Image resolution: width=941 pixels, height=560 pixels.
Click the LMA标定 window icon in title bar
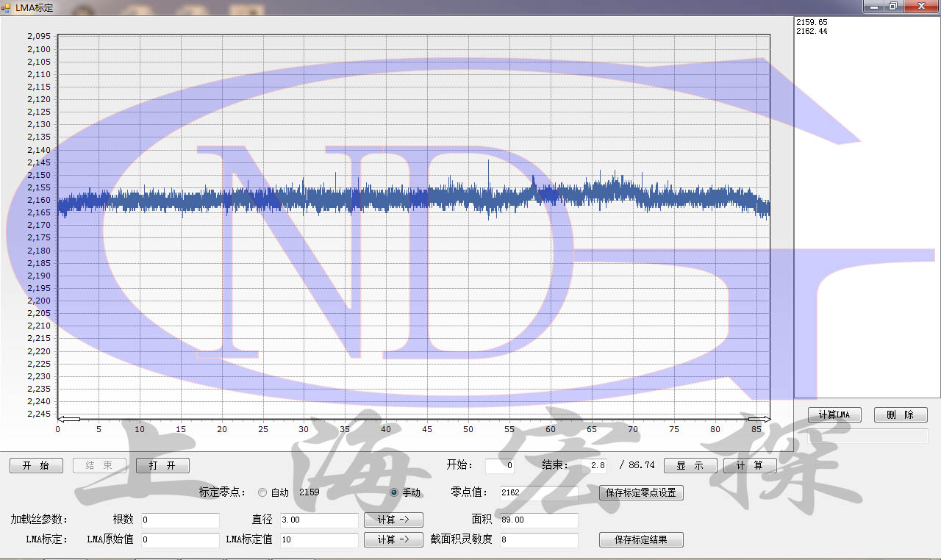pos(6,7)
